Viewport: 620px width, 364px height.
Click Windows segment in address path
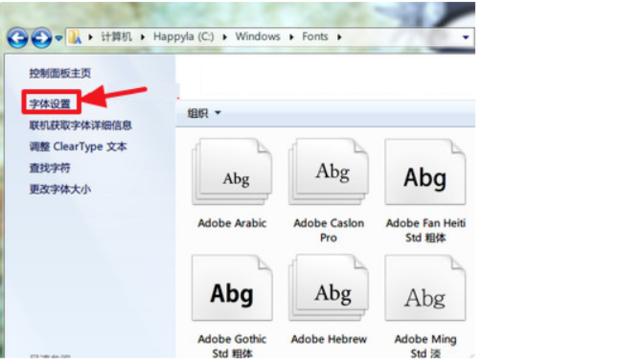point(258,37)
